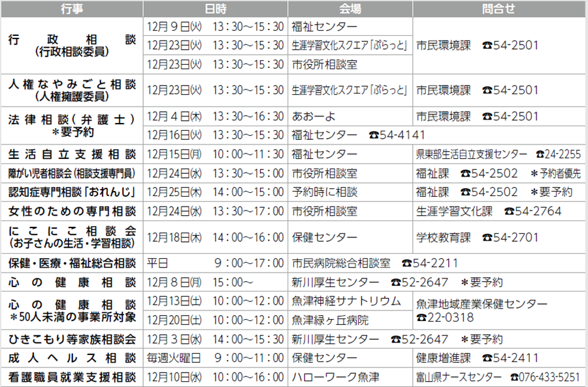
Task: Click the phone symbol before 076-433-5251
Action: [x=515, y=377]
